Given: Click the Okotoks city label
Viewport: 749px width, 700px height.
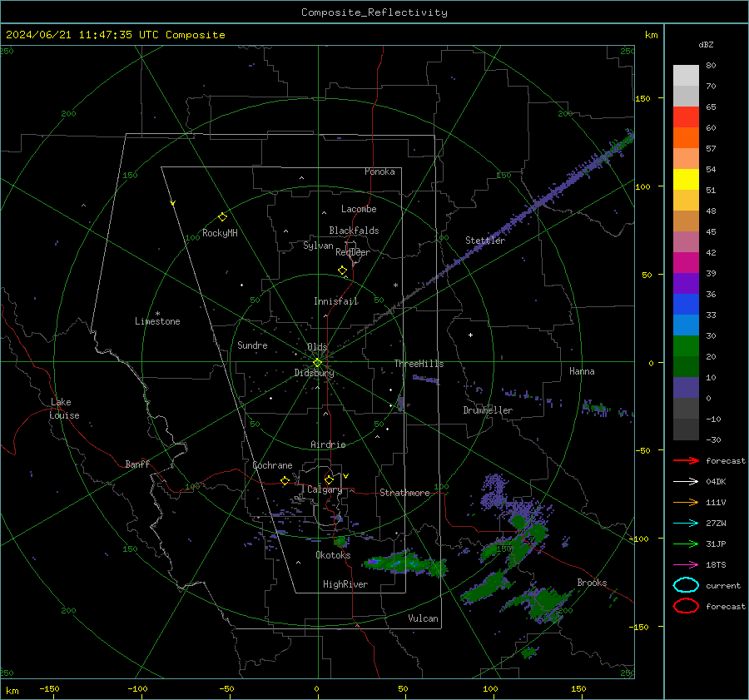Looking at the screenshot, I should (333, 555).
